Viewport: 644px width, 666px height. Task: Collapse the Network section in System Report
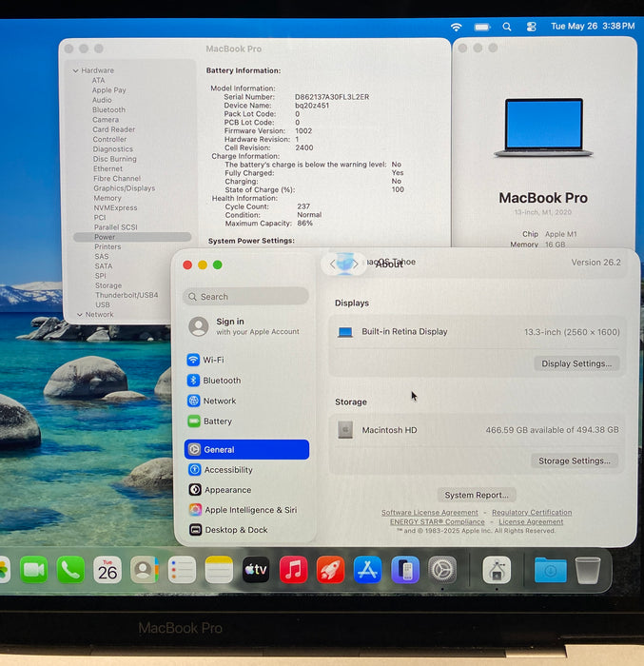pos(80,315)
